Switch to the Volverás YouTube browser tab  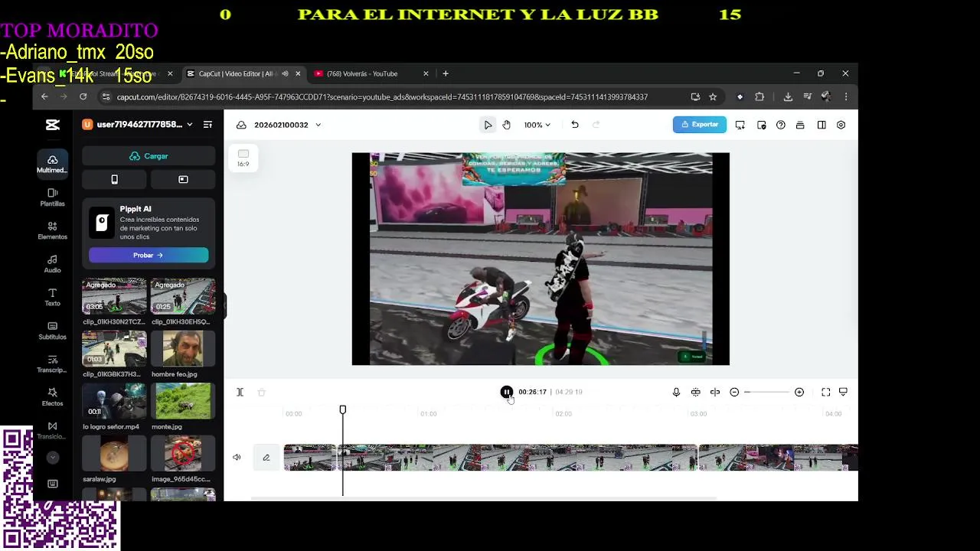click(362, 73)
